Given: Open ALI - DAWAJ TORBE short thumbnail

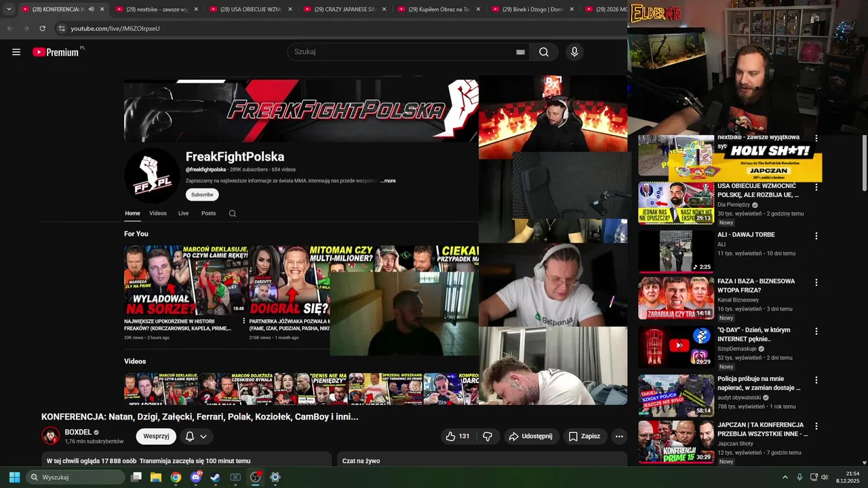Looking at the screenshot, I should tap(676, 251).
